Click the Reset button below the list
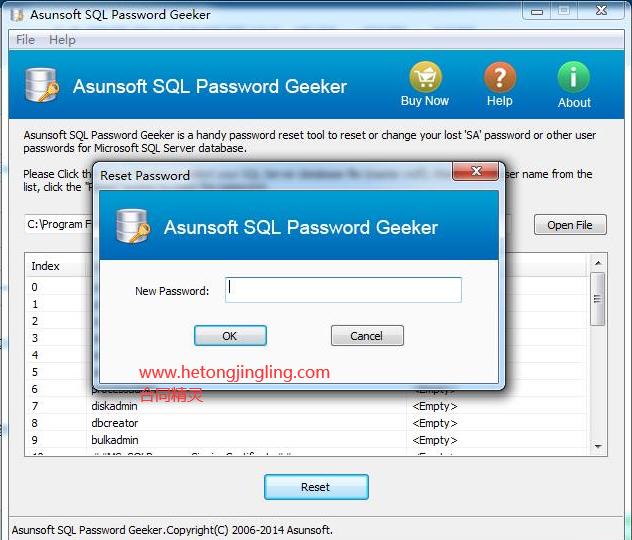Viewport: 632px width, 540px height. pos(316,487)
